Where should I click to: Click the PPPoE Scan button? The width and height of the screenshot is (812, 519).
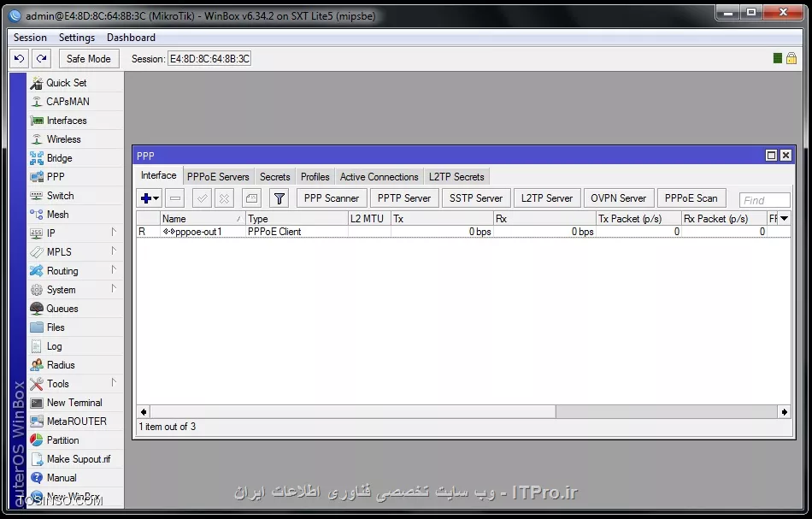click(x=691, y=198)
